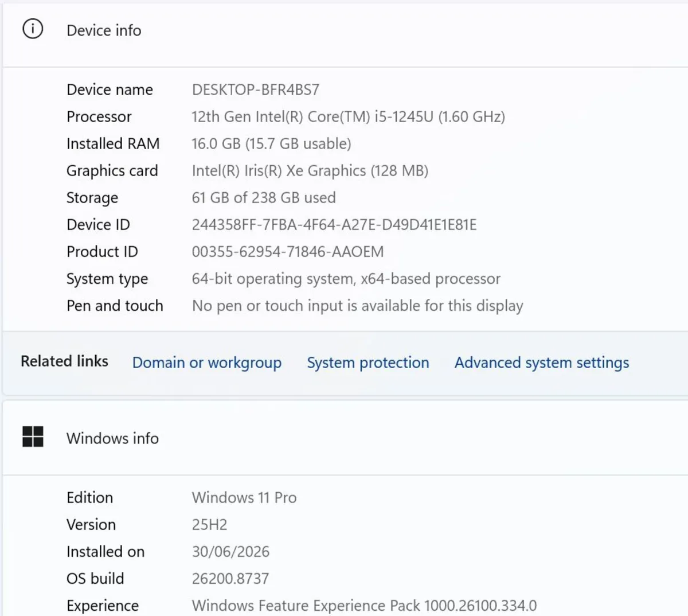Click the Windows logo icon beside Windows info

33,436
